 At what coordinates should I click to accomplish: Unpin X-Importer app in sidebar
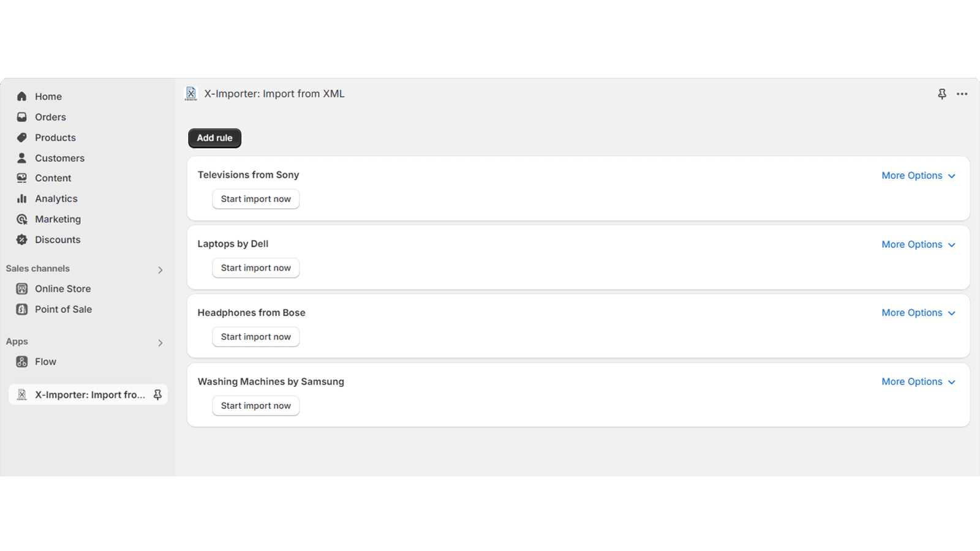157,395
